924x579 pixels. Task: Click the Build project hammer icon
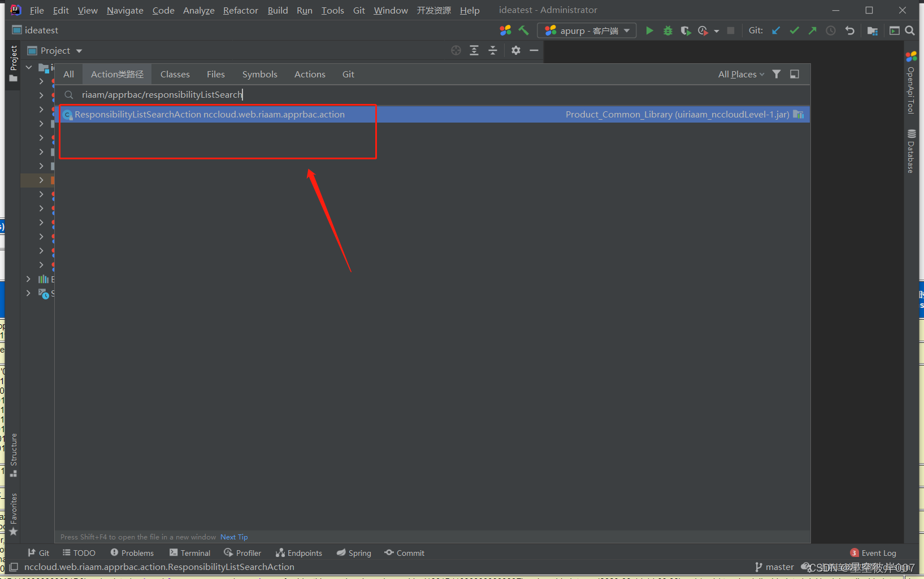point(524,31)
